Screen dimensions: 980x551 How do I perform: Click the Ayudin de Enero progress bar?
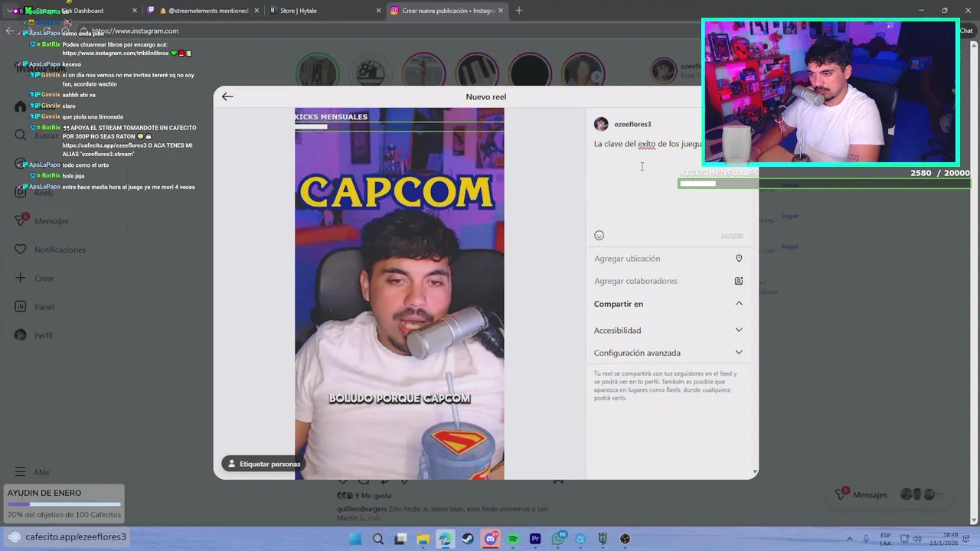pyautogui.click(x=64, y=504)
